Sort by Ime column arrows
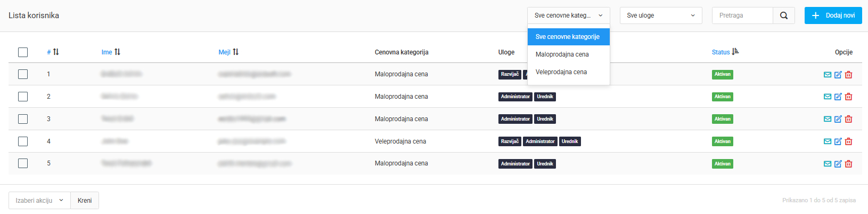Viewport: 868px width, 214px height. click(x=117, y=52)
